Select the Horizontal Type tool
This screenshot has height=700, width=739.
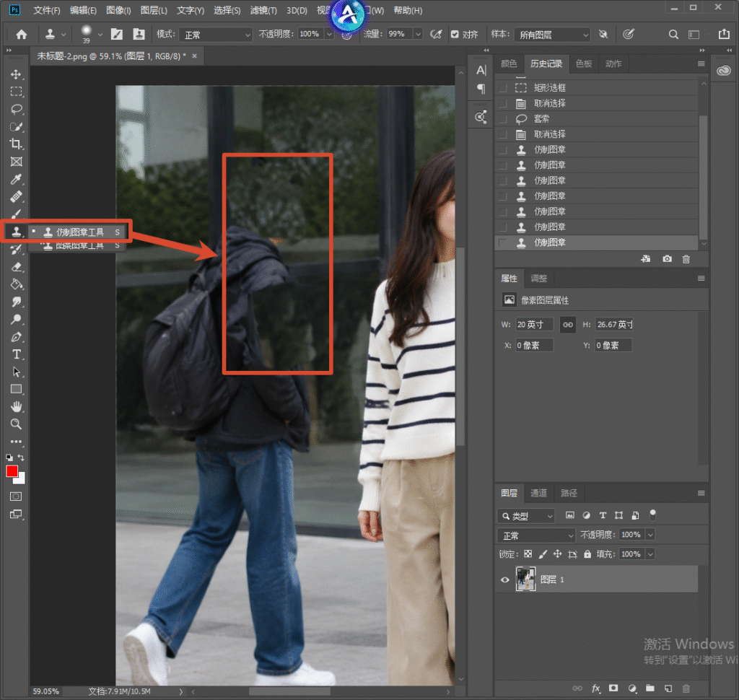click(x=16, y=354)
